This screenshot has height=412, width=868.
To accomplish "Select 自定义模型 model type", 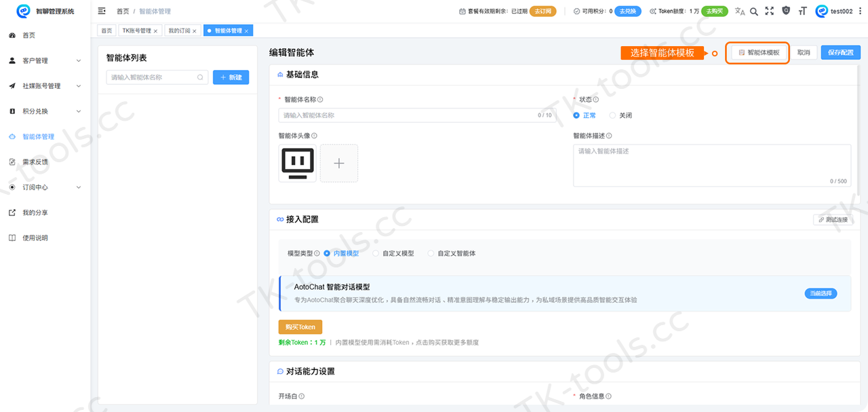I will (x=376, y=253).
